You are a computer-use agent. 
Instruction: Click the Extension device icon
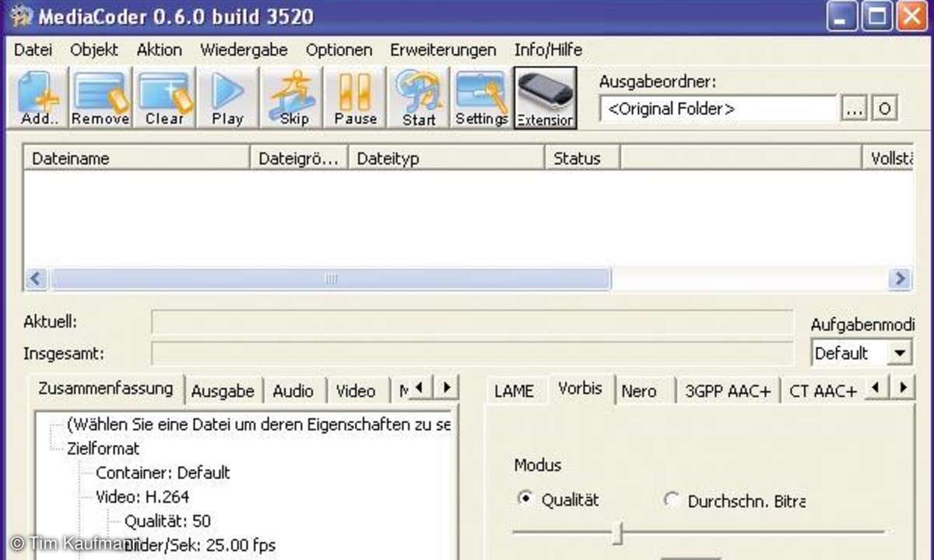pos(545,98)
